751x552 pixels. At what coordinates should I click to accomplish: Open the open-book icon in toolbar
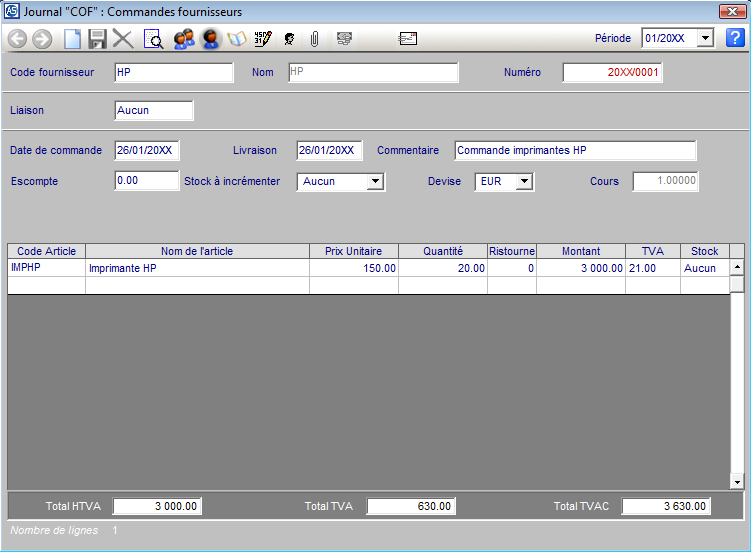coord(237,39)
